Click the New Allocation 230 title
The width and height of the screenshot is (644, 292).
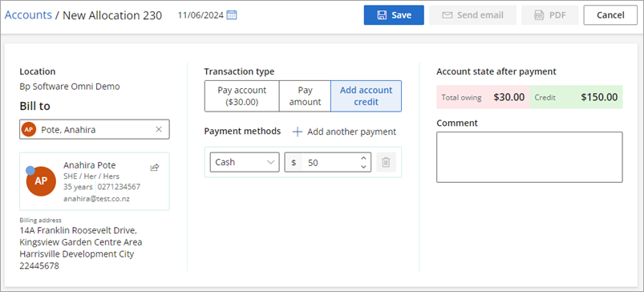coord(112,15)
